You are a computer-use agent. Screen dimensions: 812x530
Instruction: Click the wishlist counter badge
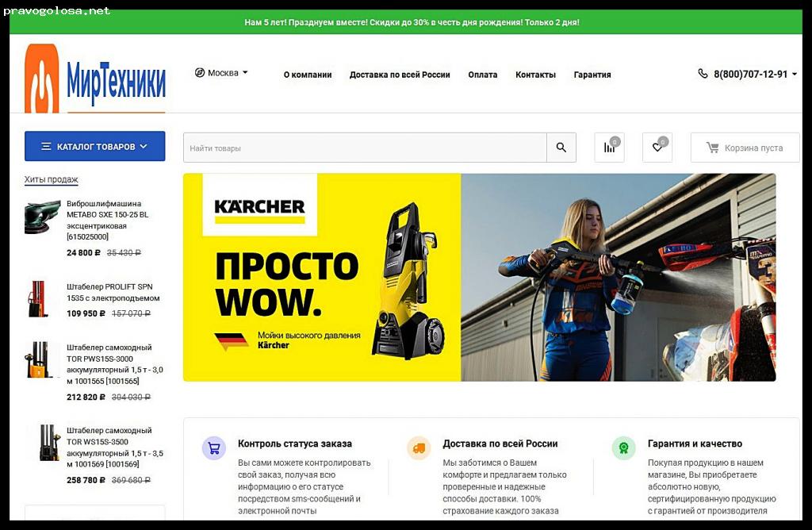pos(663,140)
